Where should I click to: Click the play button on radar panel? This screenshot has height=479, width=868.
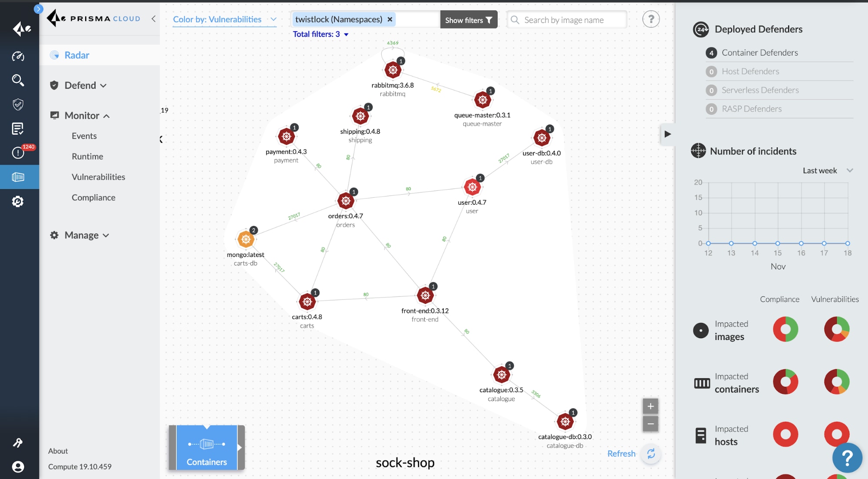click(x=667, y=134)
